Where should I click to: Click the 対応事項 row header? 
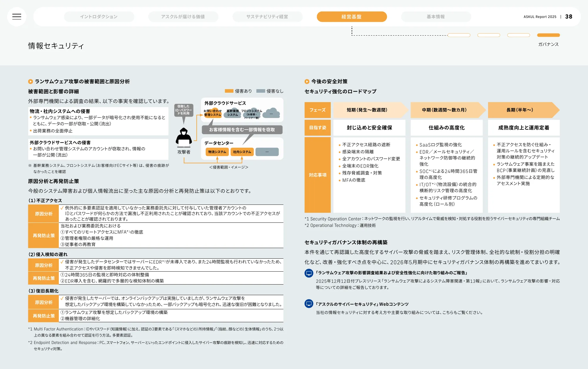click(318, 175)
